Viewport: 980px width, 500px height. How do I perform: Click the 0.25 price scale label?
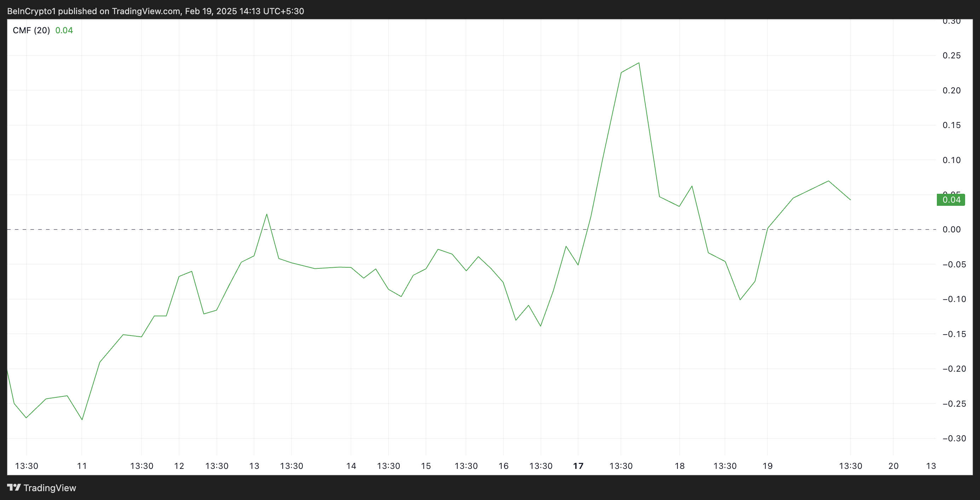[951, 56]
